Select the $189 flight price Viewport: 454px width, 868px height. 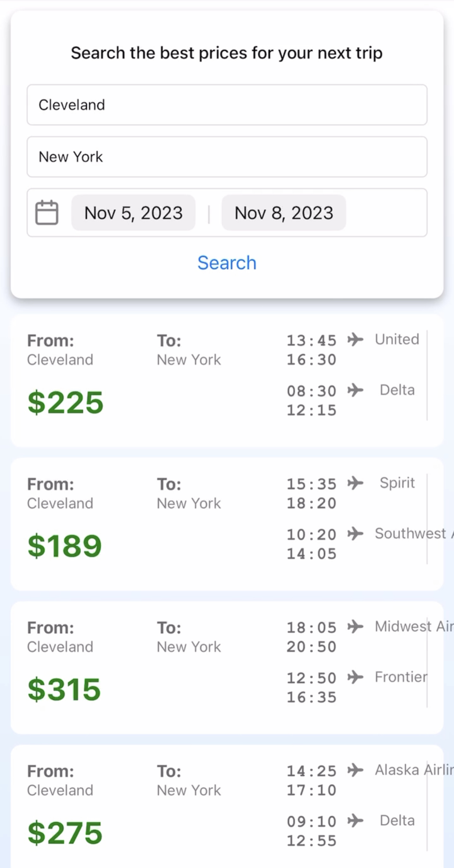65,546
